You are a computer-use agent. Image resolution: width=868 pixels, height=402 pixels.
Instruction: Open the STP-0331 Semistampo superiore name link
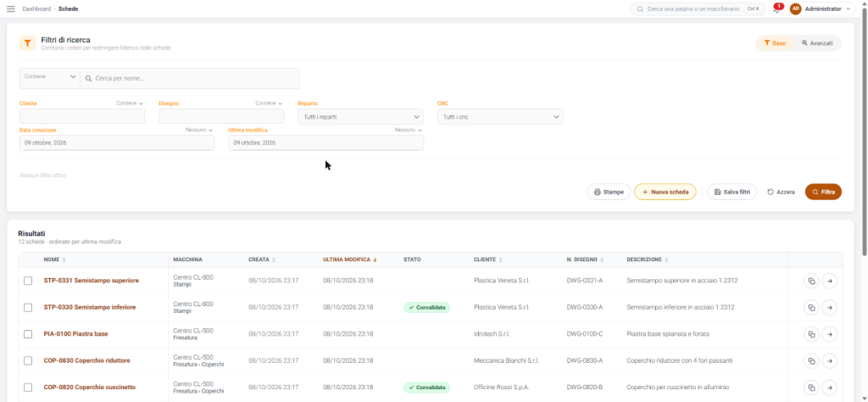pyautogui.click(x=92, y=281)
